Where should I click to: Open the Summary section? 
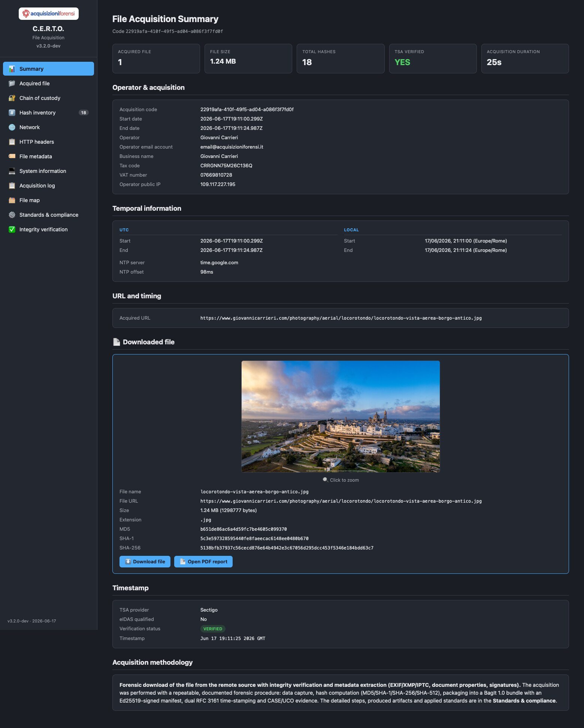pyautogui.click(x=48, y=69)
